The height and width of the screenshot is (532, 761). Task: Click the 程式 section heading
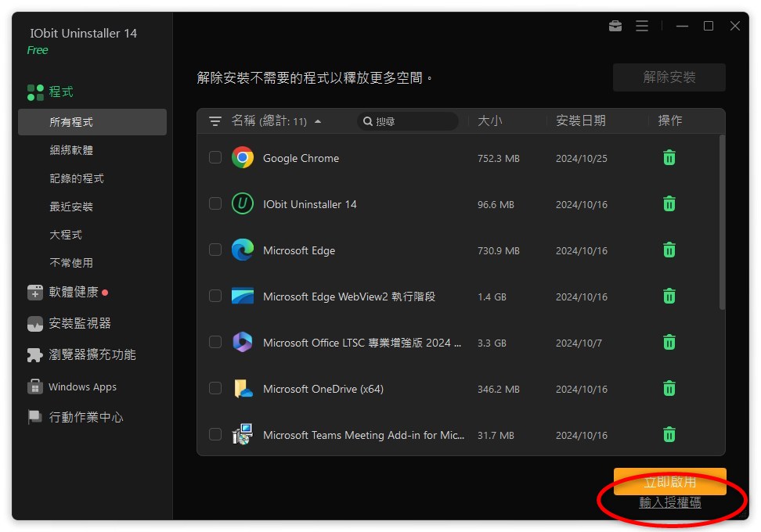click(x=60, y=92)
